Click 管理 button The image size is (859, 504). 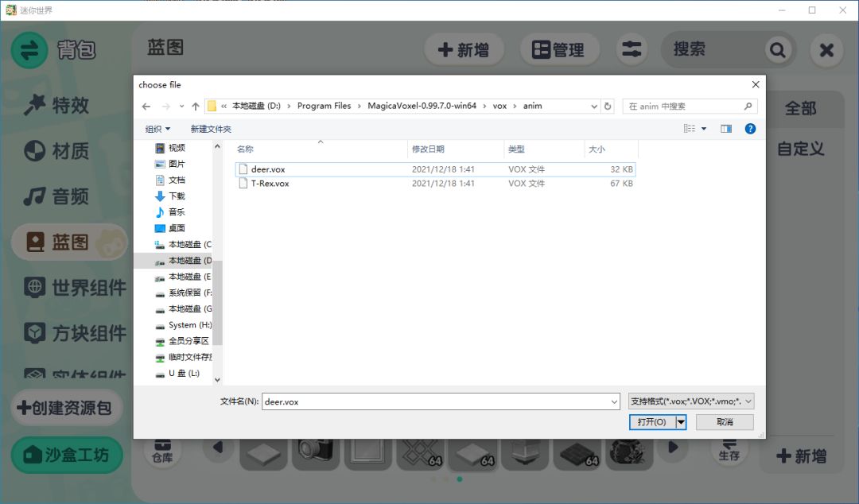(558, 50)
